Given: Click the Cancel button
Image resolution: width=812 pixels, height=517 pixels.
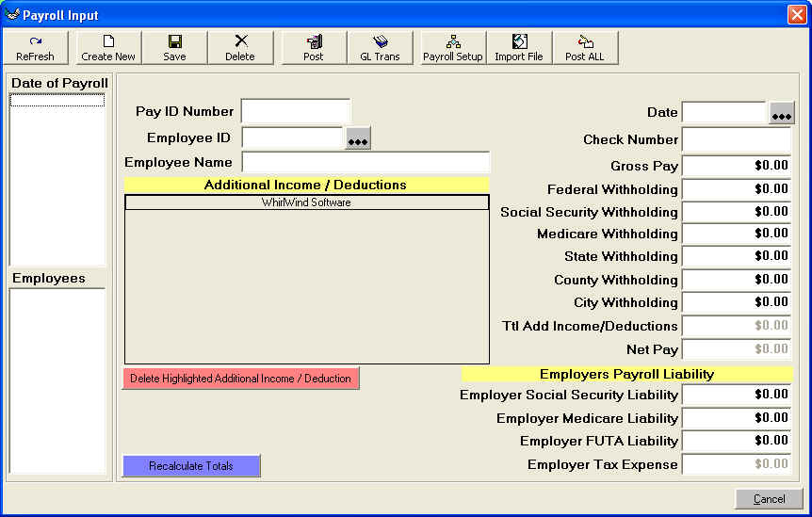Looking at the screenshot, I should coord(769,499).
